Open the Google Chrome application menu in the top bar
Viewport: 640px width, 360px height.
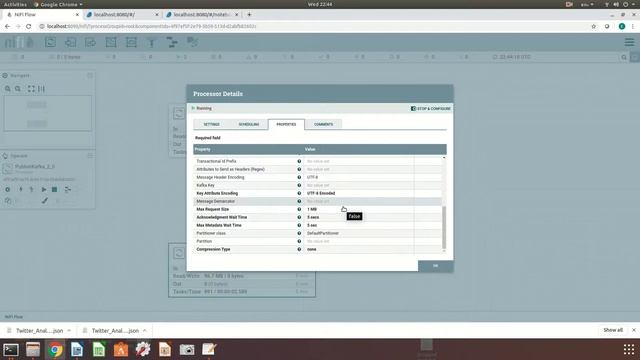point(58,4)
